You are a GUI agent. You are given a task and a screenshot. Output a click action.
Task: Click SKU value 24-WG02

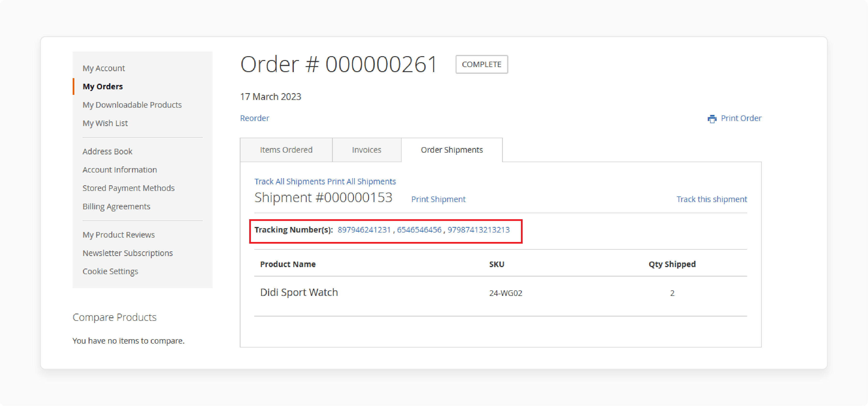pos(505,293)
